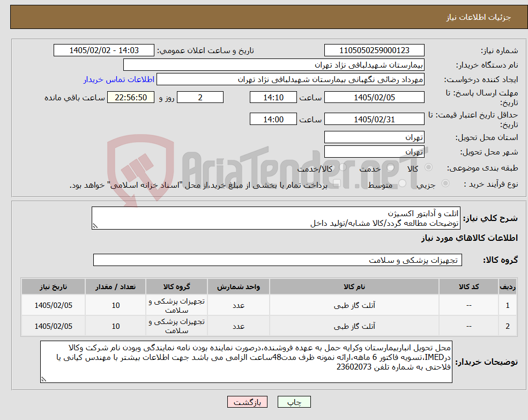
Task: Click the goods group field تجهیزات پزشکی و سلامت
Action: 278,260
